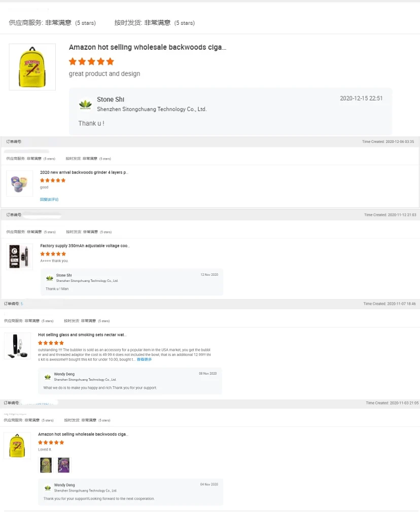Open the nectar glass smoking set image
420x514 pixels.
click(17, 346)
